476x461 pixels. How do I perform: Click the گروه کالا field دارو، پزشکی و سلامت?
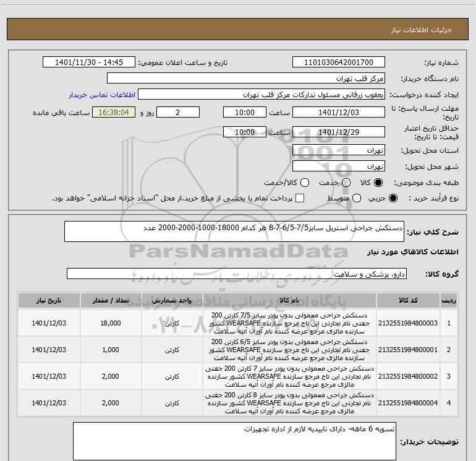tap(237, 274)
